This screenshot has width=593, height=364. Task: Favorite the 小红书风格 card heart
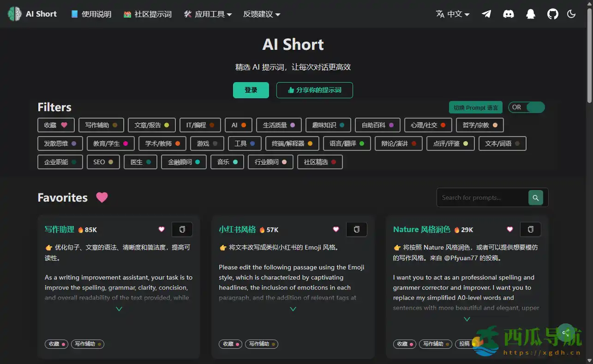pyautogui.click(x=335, y=229)
